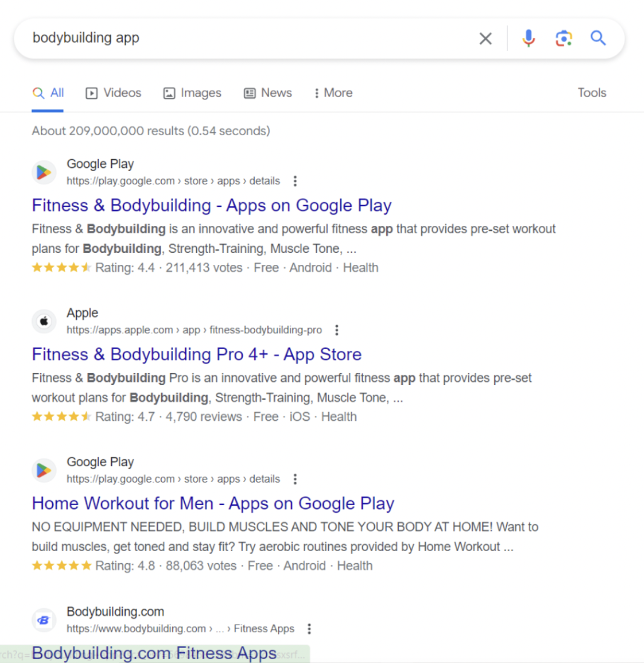Open the News results tab
Screen dimensions: 644x663
[x=268, y=93]
